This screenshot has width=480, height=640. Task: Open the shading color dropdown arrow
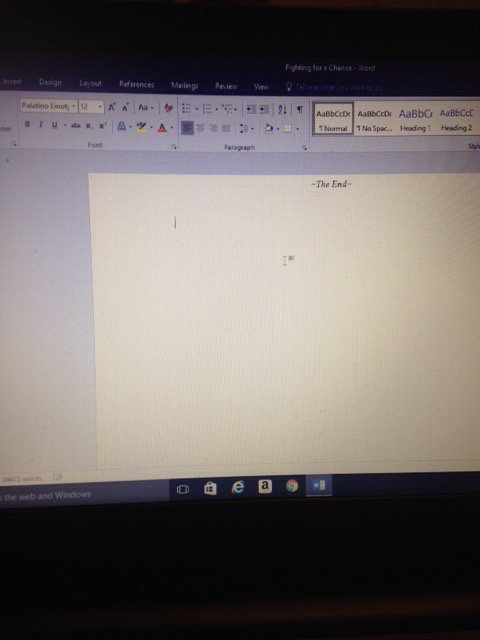point(278,129)
